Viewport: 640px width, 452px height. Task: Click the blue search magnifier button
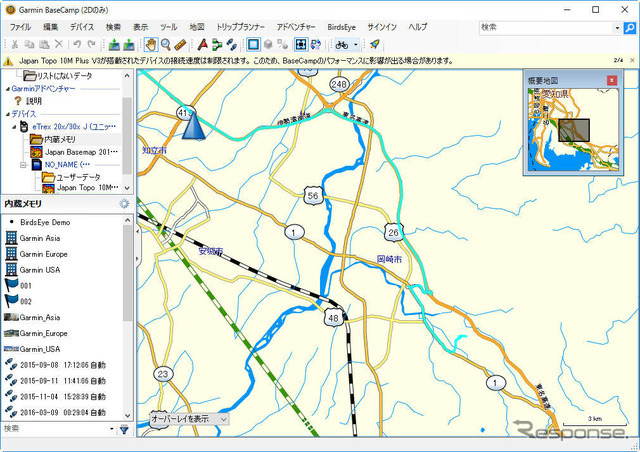(x=630, y=28)
